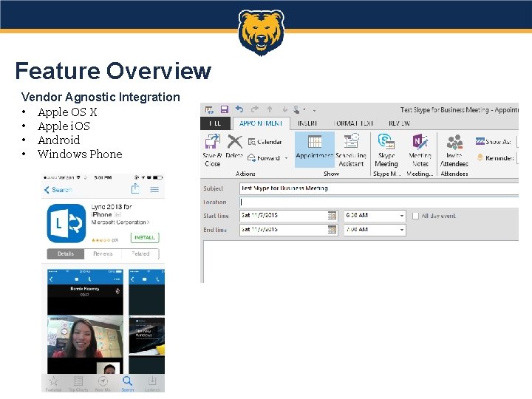Viewport: 532px width, 399px height.
Task: Switch to the FORMAT TEXT ribbon tab
Action: pyautogui.click(x=353, y=123)
